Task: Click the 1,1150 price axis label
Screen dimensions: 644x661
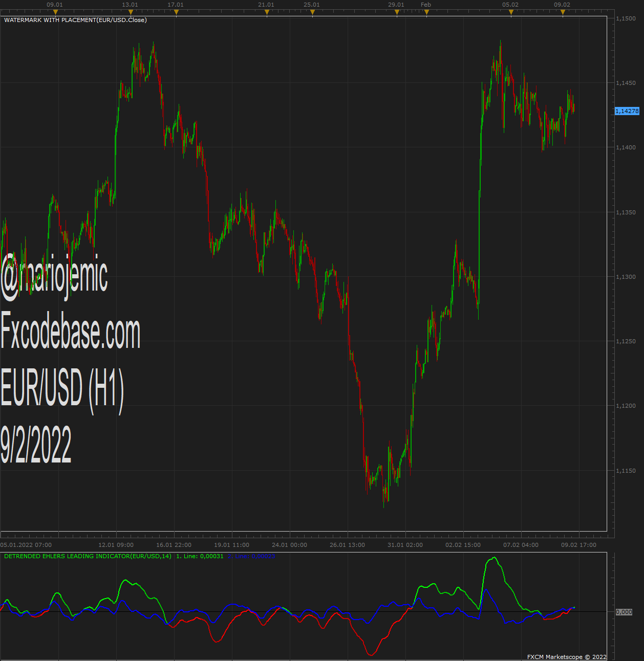Action: coord(626,471)
